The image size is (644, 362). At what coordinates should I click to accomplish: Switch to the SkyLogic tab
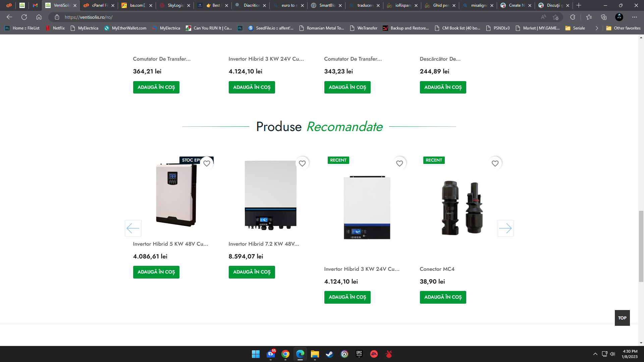(x=175, y=5)
